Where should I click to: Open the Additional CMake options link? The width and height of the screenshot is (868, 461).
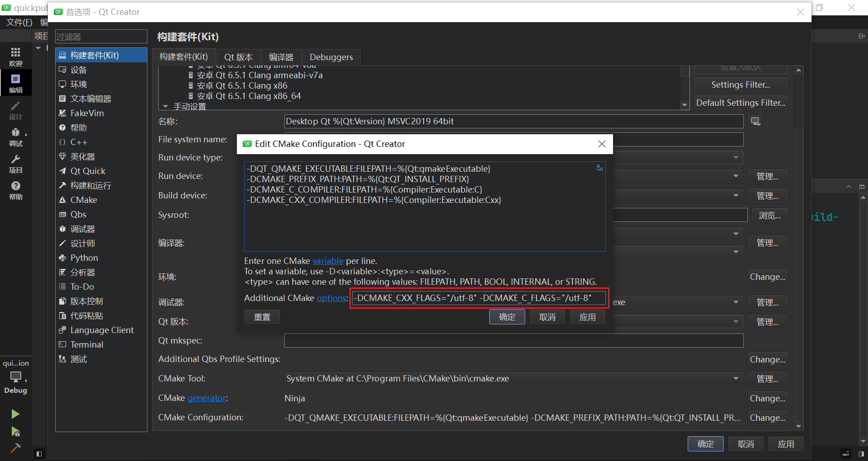point(331,298)
